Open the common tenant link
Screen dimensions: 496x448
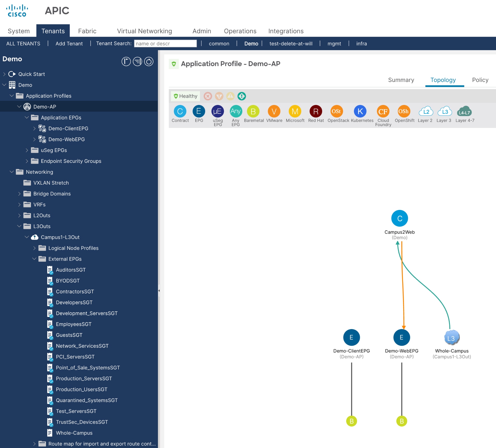[x=219, y=43]
